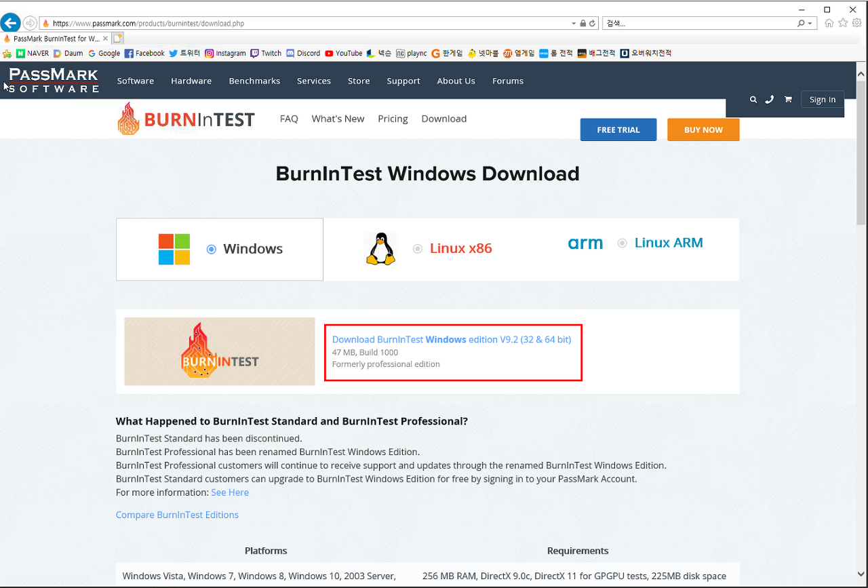Open the Facebook bookmark
The image size is (868, 588).
tap(144, 54)
